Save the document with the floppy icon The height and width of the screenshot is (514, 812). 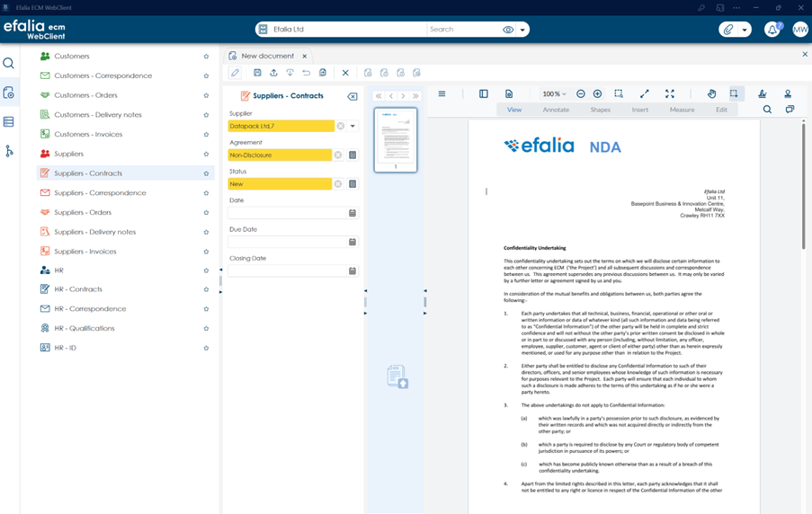[257, 73]
